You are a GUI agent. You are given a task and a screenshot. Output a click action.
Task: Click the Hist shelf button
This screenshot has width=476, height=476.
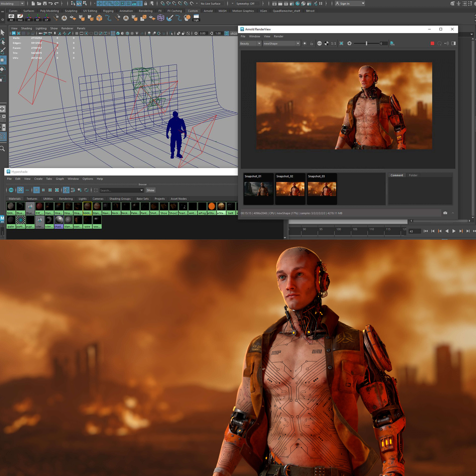[x=20, y=17]
